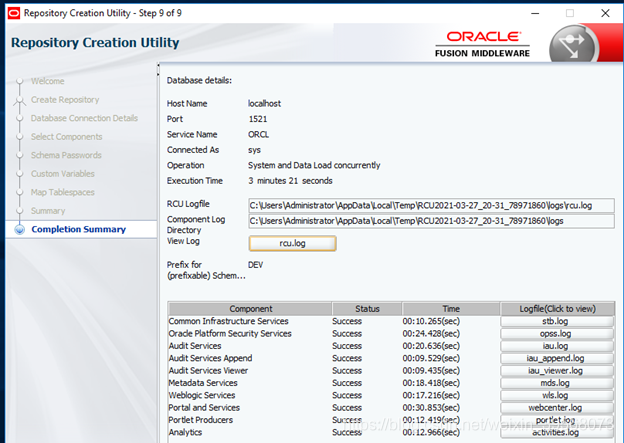Click the Status column header
624x443 pixels.
(x=367, y=309)
